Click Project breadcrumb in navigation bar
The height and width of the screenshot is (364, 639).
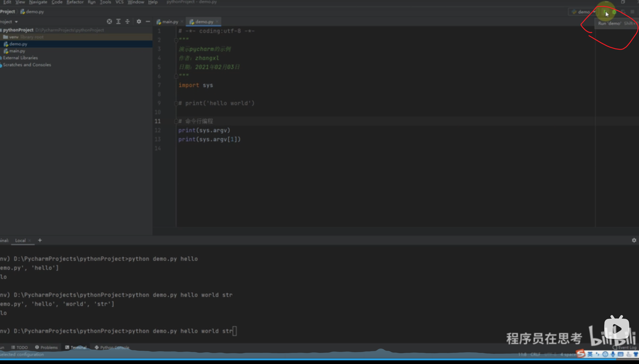click(x=7, y=12)
